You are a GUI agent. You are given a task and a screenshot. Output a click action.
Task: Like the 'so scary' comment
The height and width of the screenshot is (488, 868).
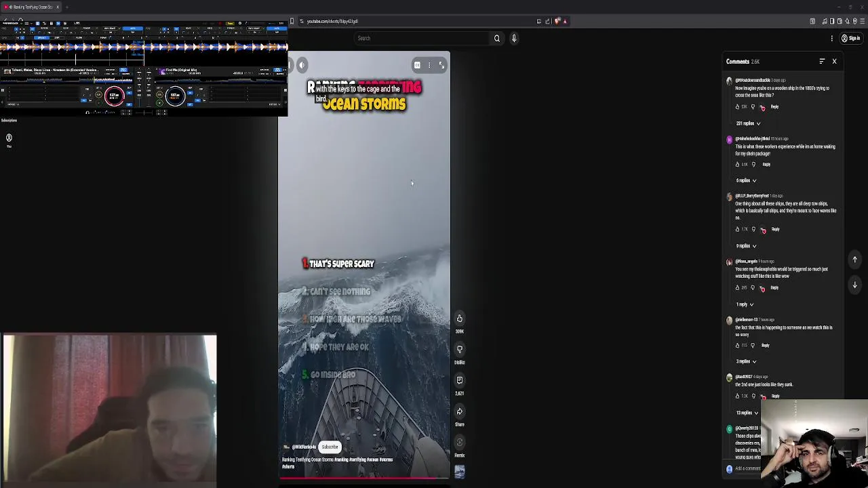click(x=738, y=346)
